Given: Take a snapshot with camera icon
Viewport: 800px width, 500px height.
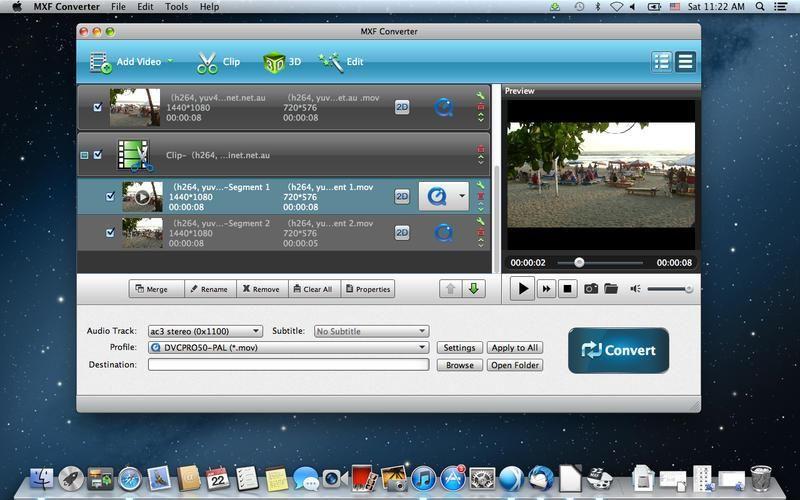Looking at the screenshot, I should pyautogui.click(x=591, y=289).
